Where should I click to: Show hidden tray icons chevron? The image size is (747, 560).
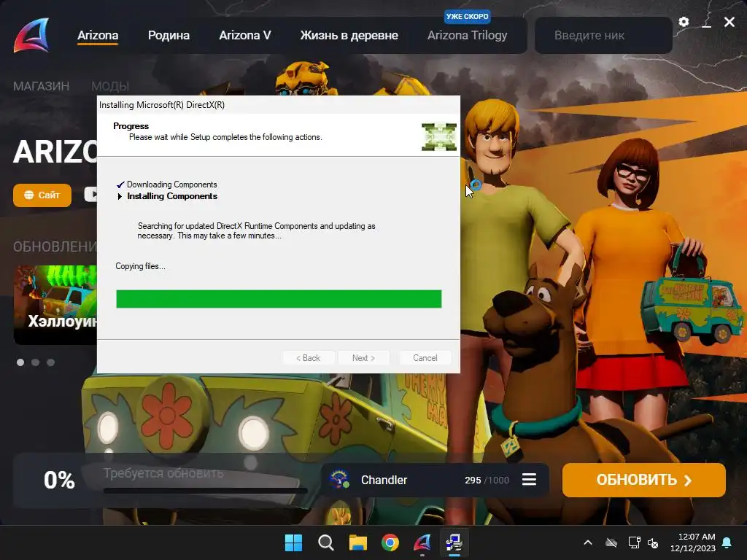588,542
